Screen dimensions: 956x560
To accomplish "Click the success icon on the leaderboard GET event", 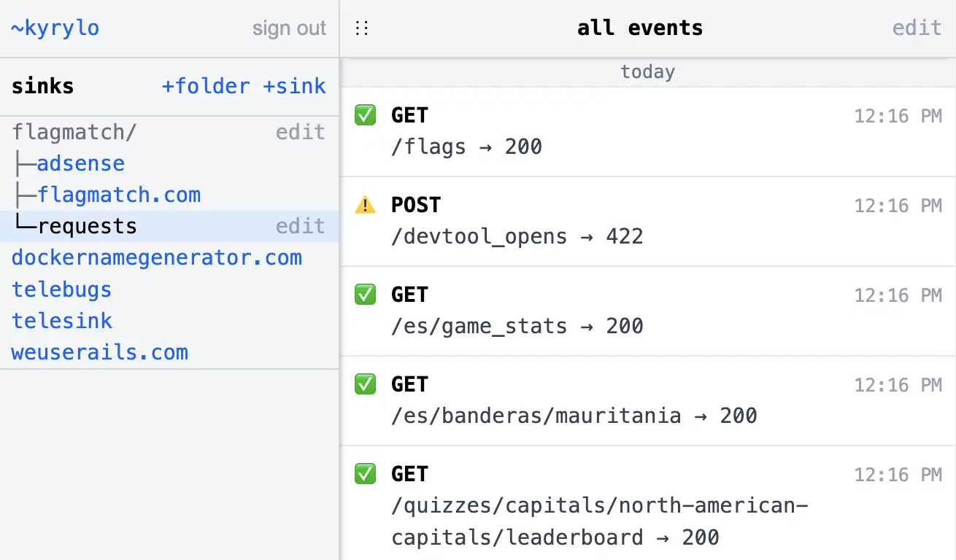I will 365,474.
